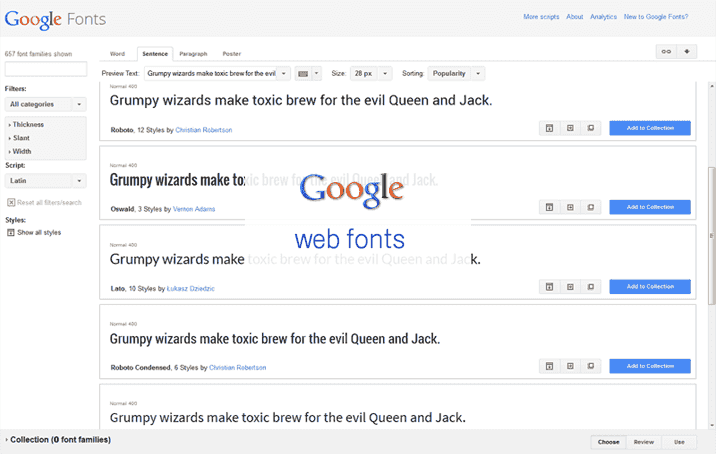Click the vertical scrollbar of the font list
716x454 pixels.
pyautogui.click(x=710, y=200)
